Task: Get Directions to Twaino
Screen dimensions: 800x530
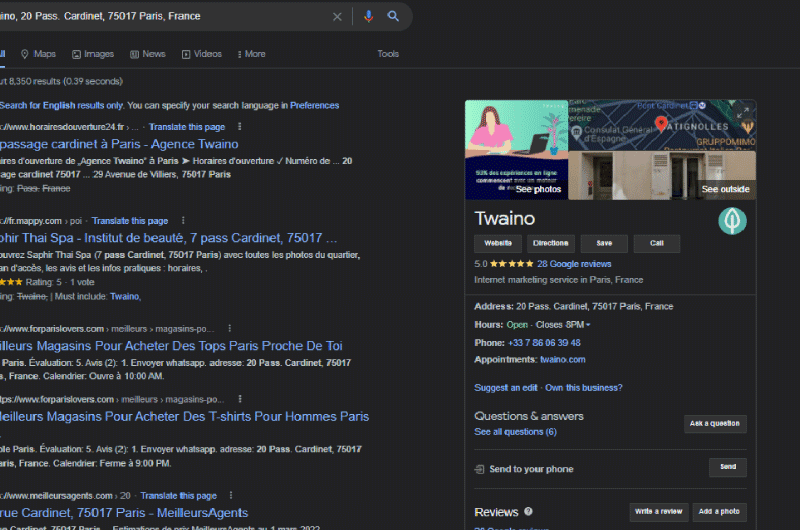Action: [551, 243]
